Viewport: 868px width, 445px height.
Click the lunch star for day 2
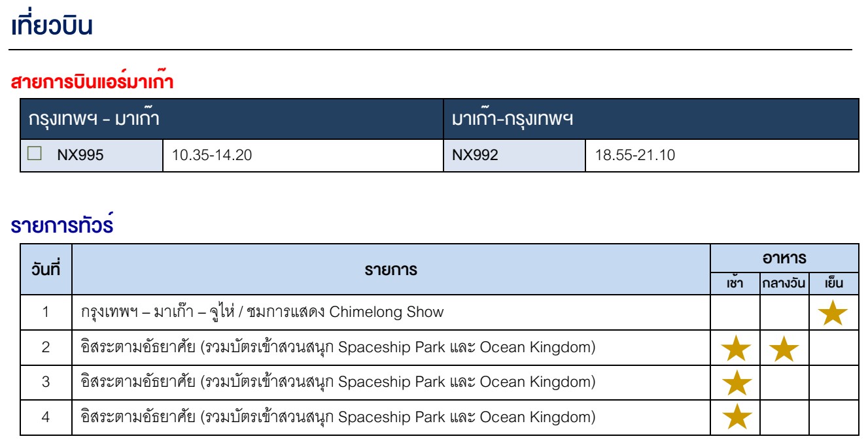784,349
